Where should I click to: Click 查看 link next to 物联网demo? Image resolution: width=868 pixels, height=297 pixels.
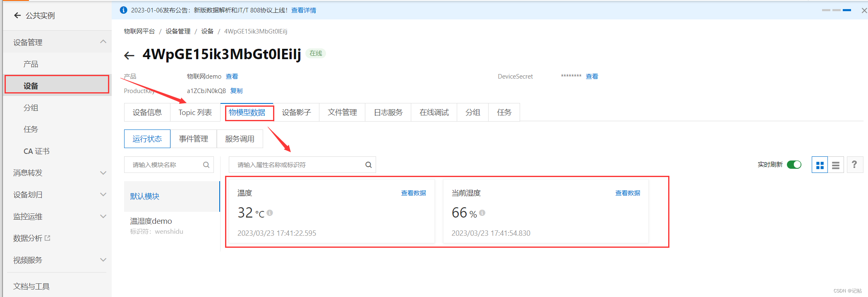coord(232,76)
